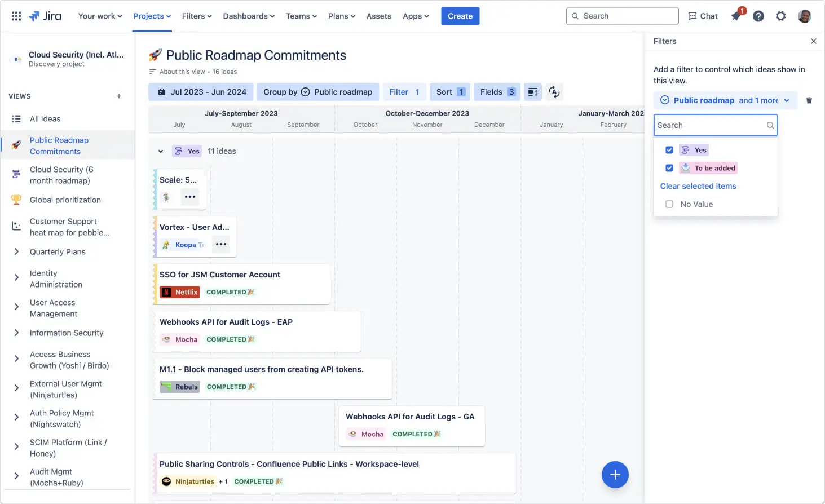Image resolution: width=825 pixels, height=504 pixels.
Task: Click the Create button
Action: (460, 16)
